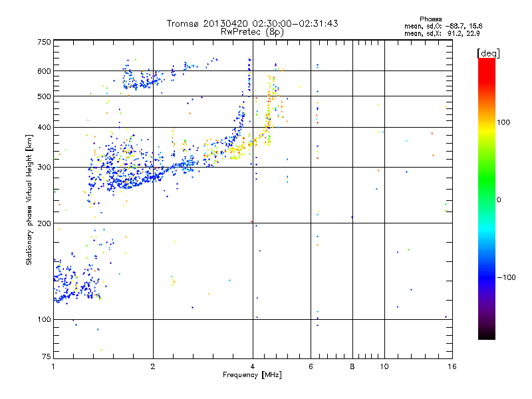Click the colorbar tick label '-100'
Screen dimensions: 532x399
pyautogui.click(x=506, y=277)
